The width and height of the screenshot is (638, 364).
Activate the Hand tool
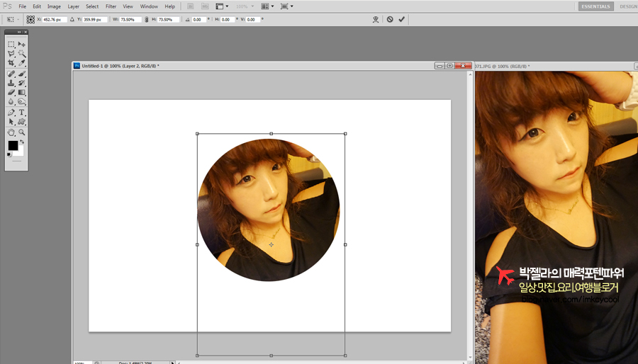click(11, 132)
